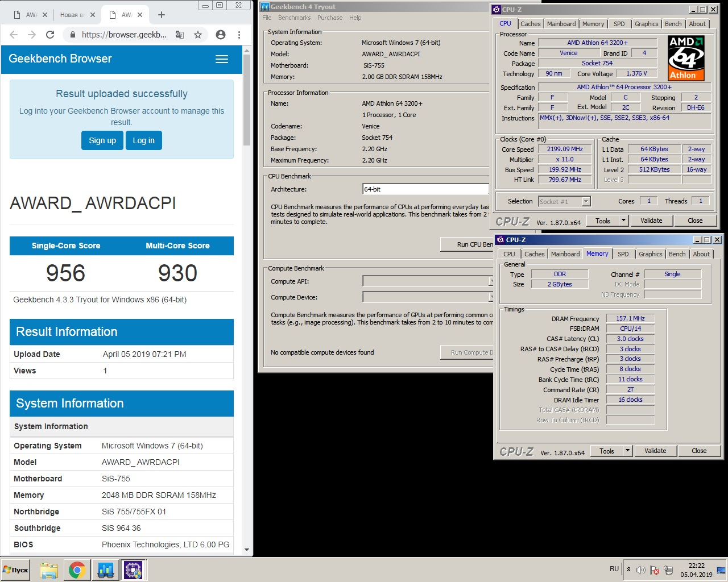Click the Chrome address bar URL
Screen dimensions: 728x582
124,35
